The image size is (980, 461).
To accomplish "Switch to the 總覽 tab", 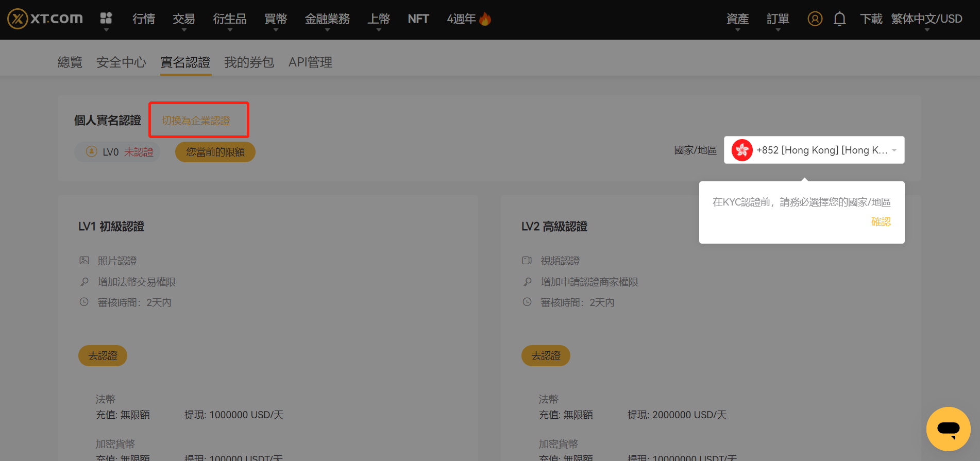I will click(x=70, y=62).
